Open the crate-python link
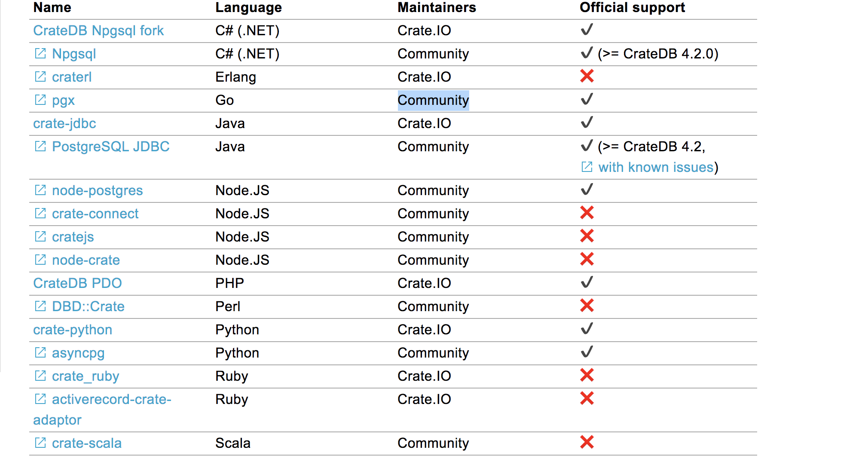 (73, 330)
